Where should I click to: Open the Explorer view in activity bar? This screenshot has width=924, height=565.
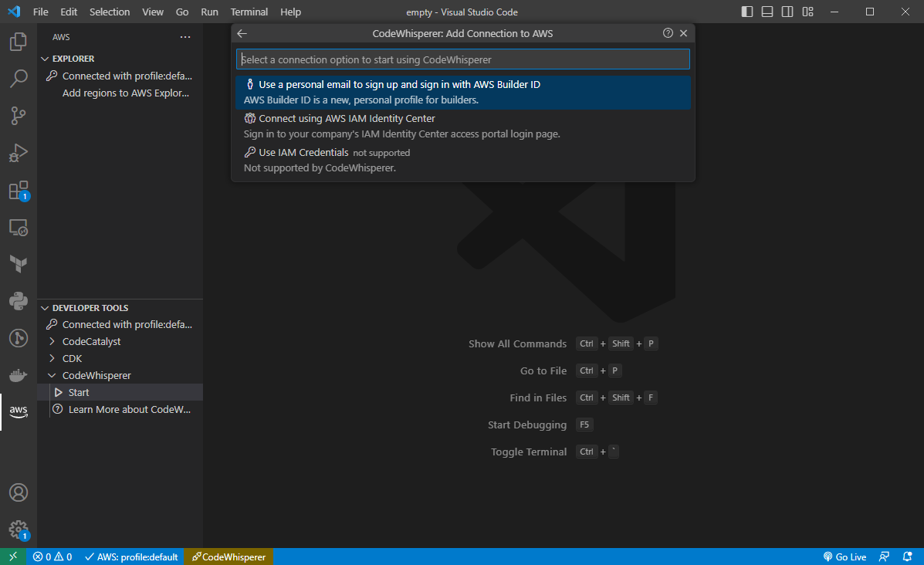(x=19, y=42)
